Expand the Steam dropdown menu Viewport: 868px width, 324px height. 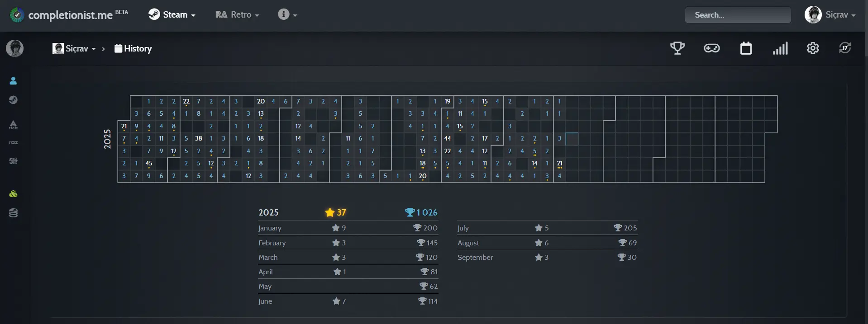pos(172,15)
